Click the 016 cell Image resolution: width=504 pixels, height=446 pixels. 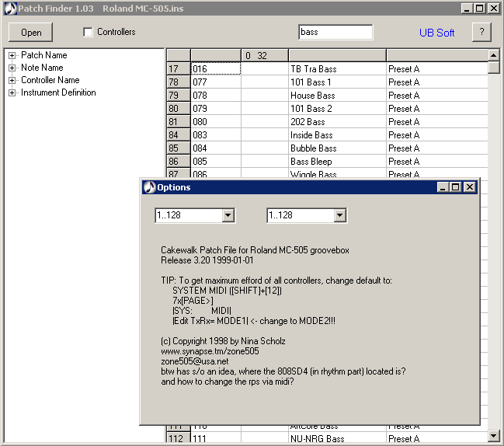216,69
